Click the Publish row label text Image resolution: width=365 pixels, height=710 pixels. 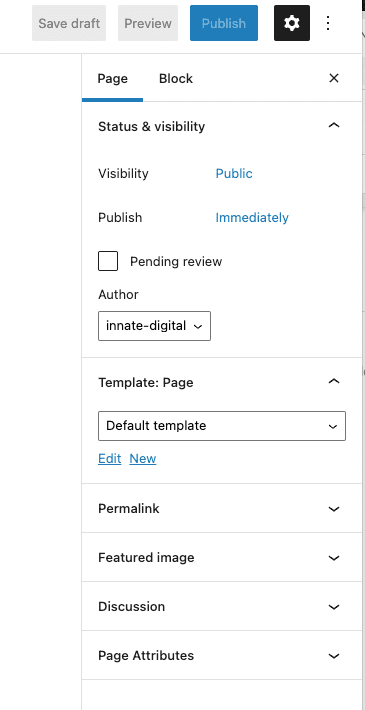(x=120, y=217)
